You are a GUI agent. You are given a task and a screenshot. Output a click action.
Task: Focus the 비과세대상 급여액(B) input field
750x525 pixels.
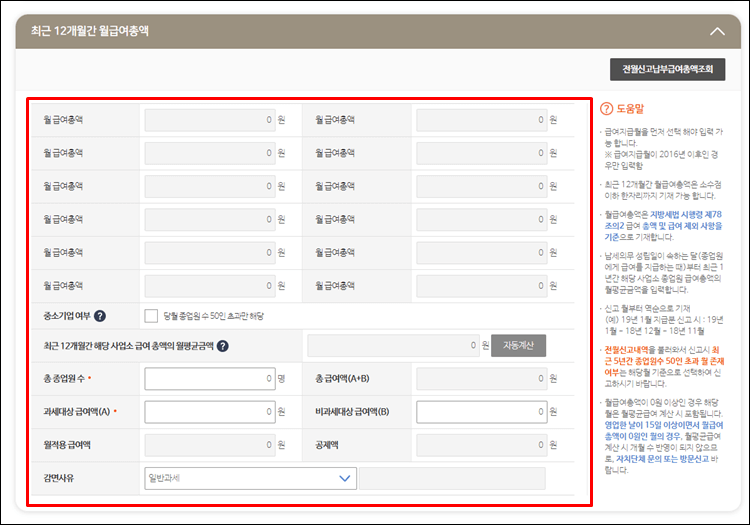coord(482,412)
